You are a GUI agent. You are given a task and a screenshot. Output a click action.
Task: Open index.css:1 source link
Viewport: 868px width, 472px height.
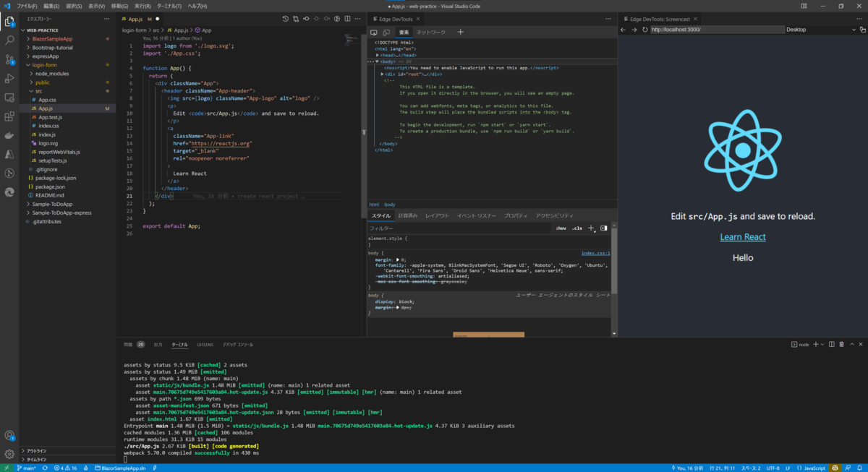point(595,254)
